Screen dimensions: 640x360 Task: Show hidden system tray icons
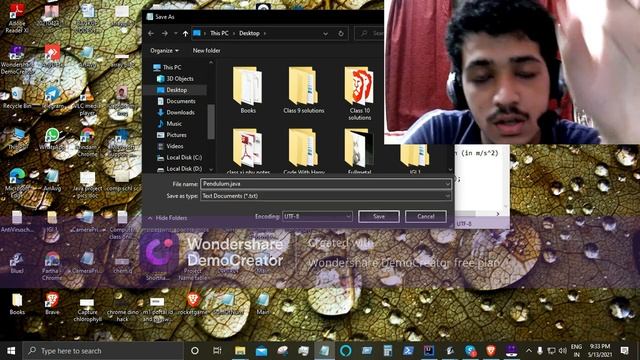(529, 351)
